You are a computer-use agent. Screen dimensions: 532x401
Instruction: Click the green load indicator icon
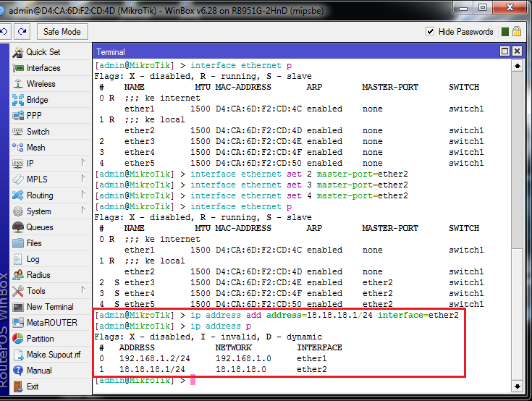[505, 32]
